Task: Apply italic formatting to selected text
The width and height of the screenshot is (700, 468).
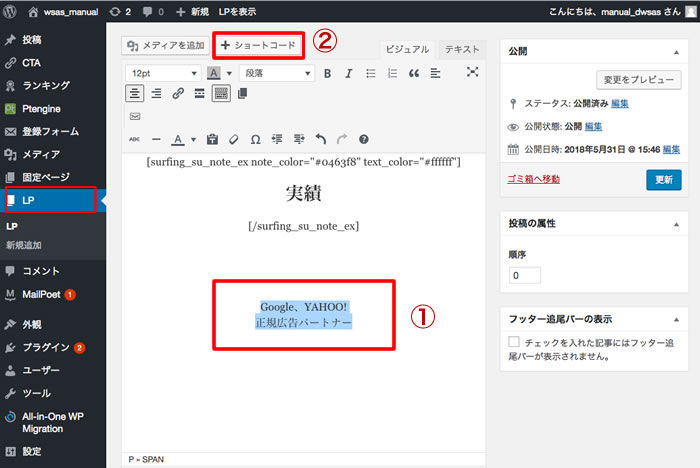Action: (x=350, y=73)
